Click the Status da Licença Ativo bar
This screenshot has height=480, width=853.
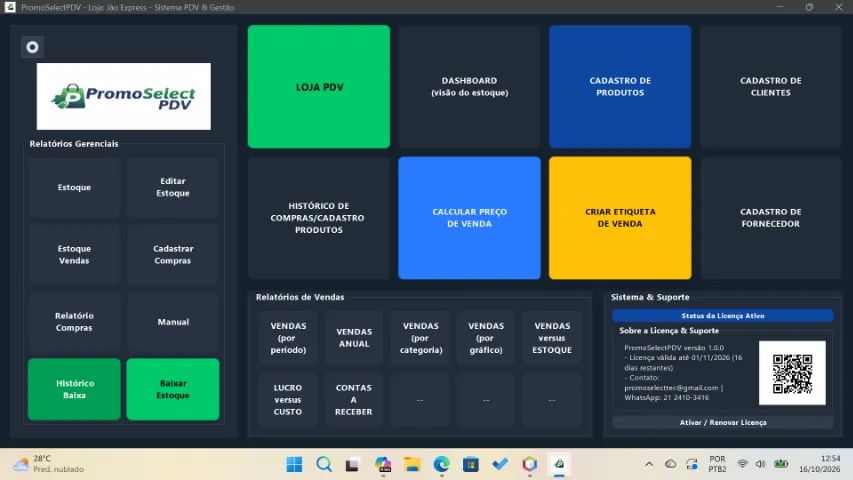(722, 316)
